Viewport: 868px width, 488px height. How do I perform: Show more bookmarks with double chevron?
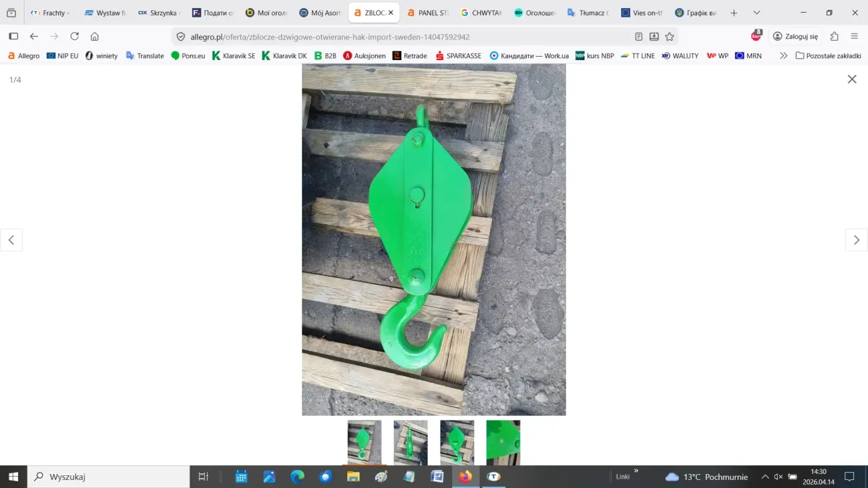(783, 56)
